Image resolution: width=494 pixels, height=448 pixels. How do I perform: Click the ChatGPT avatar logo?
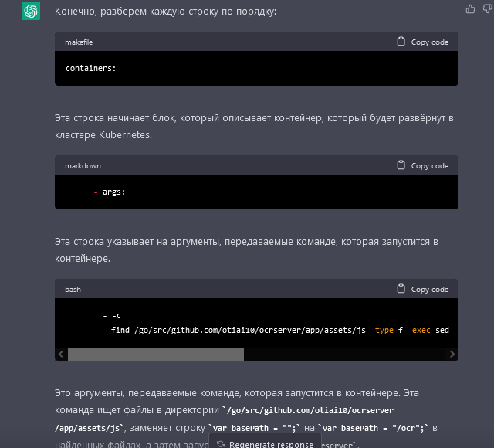(31, 11)
